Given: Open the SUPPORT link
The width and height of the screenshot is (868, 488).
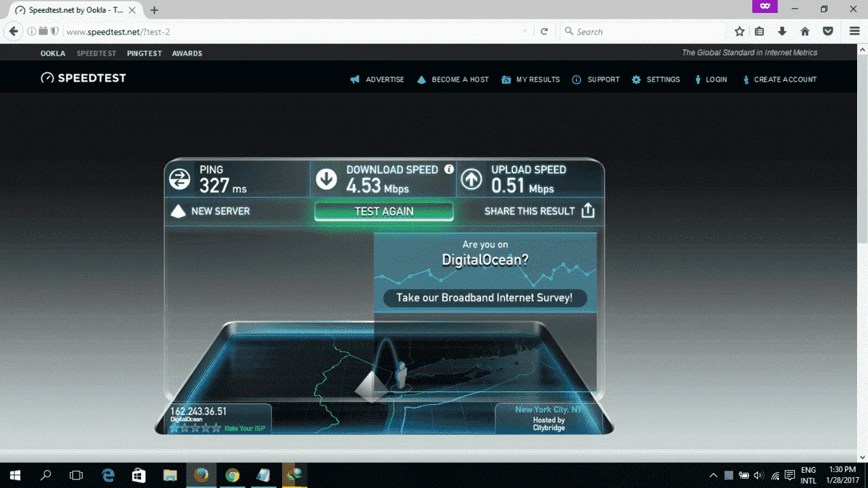Looking at the screenshot, I should 603,80.
